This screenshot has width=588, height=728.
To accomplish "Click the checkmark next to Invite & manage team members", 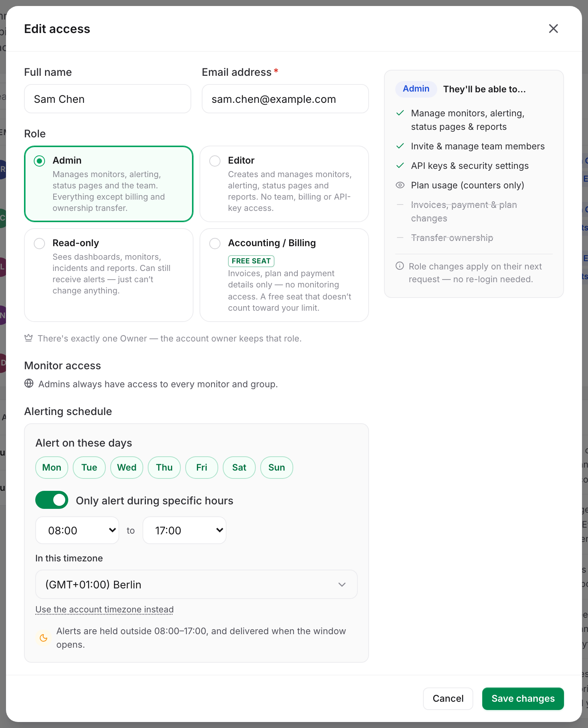I will [400, 146].
